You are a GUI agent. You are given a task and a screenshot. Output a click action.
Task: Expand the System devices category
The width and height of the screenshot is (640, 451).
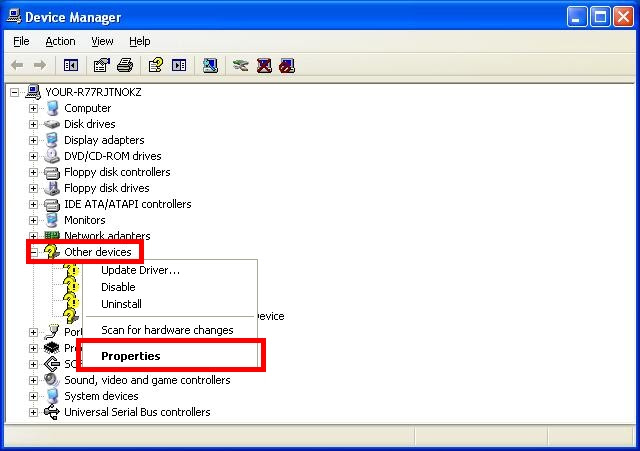(33, 396)
